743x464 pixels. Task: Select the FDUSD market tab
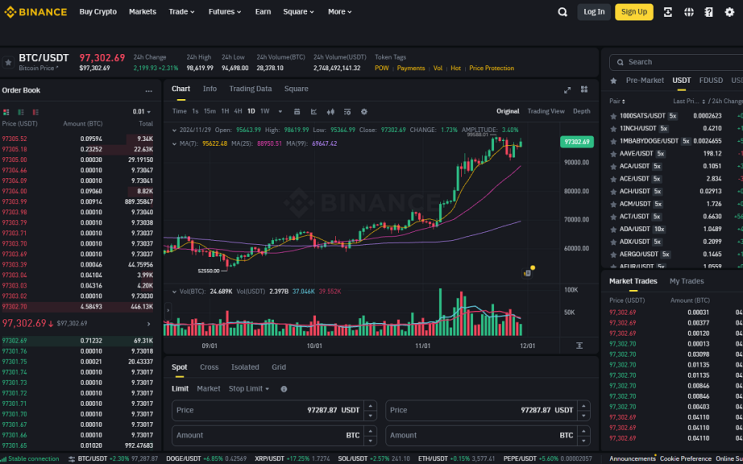point(711,81)
